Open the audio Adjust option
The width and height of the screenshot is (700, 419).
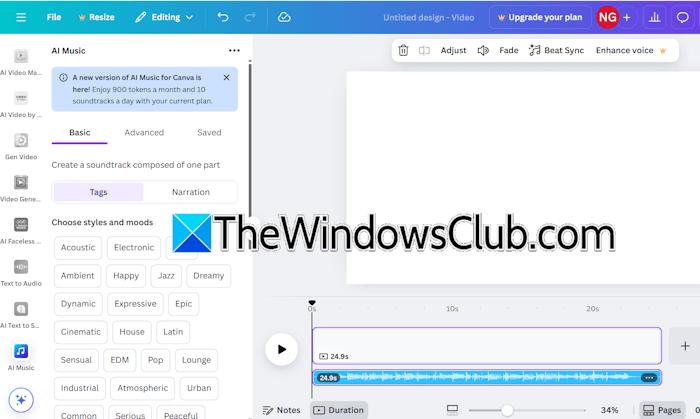453,50
